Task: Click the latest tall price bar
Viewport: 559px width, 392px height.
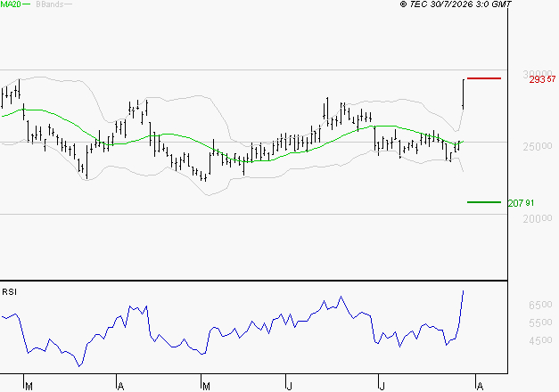Action: [463, 94]
